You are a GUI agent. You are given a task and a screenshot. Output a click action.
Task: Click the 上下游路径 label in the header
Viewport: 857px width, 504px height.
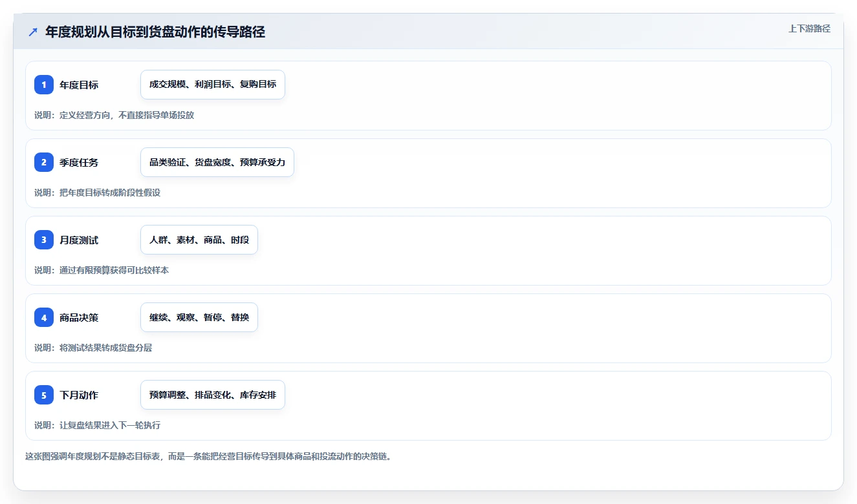click(x=809, y=28)
